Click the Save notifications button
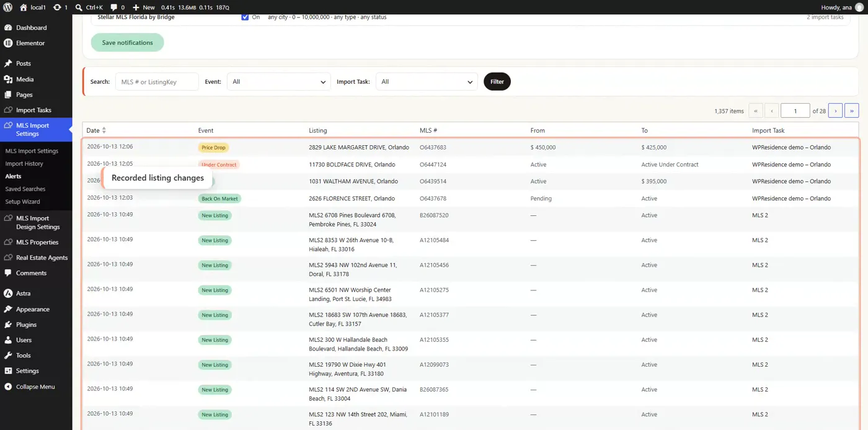The height and width of the screenshot is (430, 868). pos(127,43)
